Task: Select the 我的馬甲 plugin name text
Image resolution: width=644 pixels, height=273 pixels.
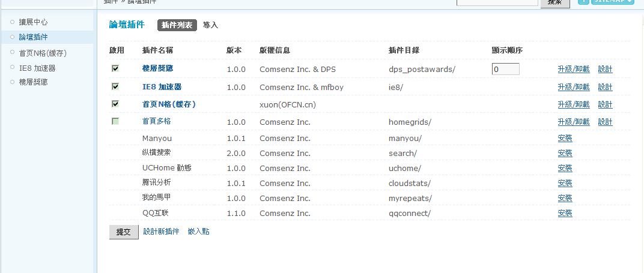Action: [x=156, y=197]
